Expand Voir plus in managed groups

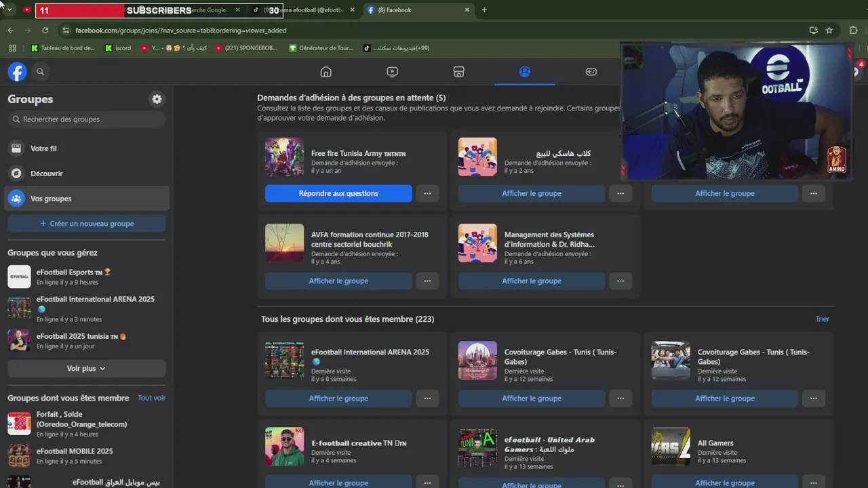pyautogui.click(x=86, y=369)
